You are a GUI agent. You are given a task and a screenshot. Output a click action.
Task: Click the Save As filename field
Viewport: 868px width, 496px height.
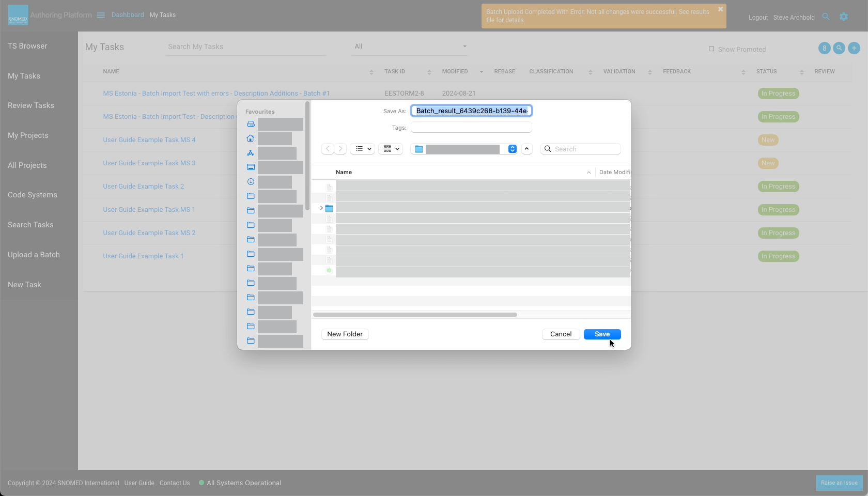tap(471, 111)
